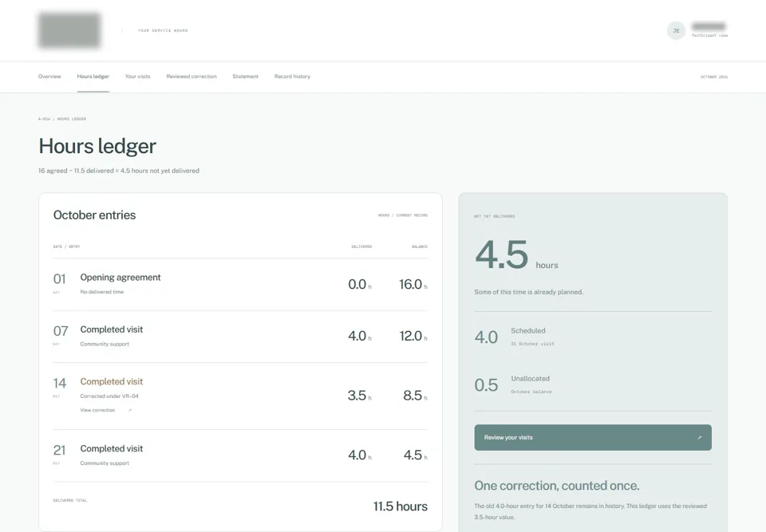Viewport: 766px width, 532px height.
Task: Click the 'Unallocated' 0.5 label
Action: (530, 379)
